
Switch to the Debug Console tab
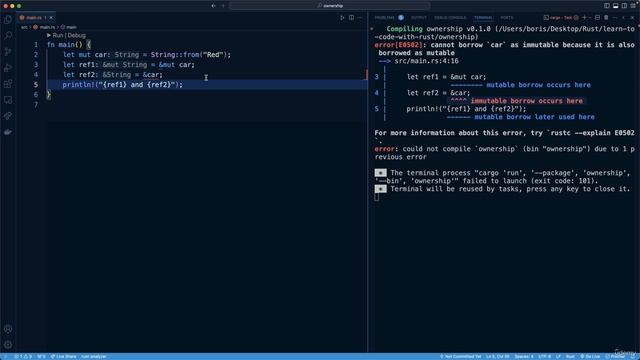pyautogui.click(x=450, y=18)
